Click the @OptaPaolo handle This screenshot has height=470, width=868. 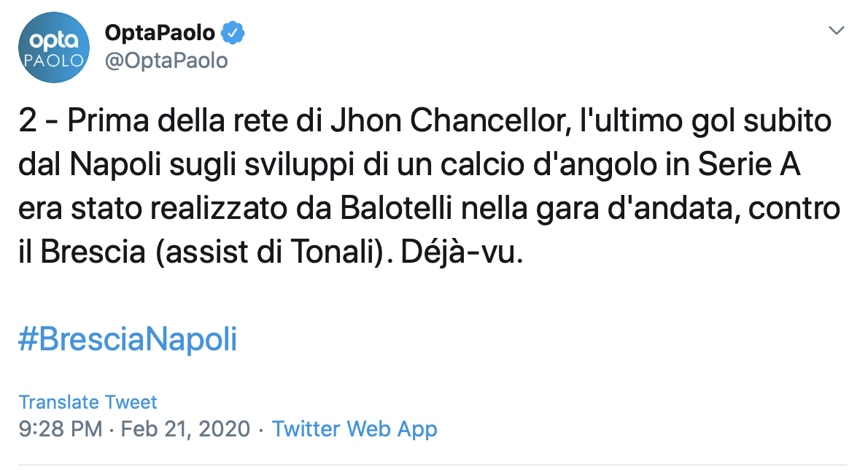click(166, 61)
